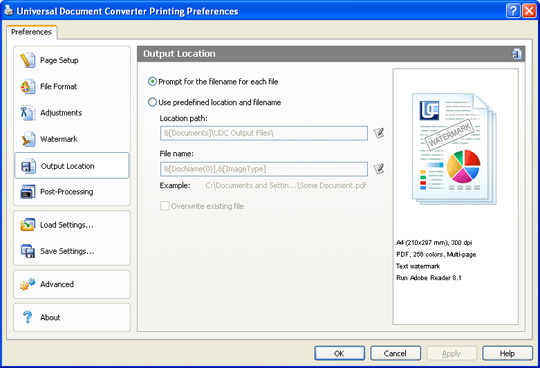Click edit icon beside File name field

pos(379,169)
